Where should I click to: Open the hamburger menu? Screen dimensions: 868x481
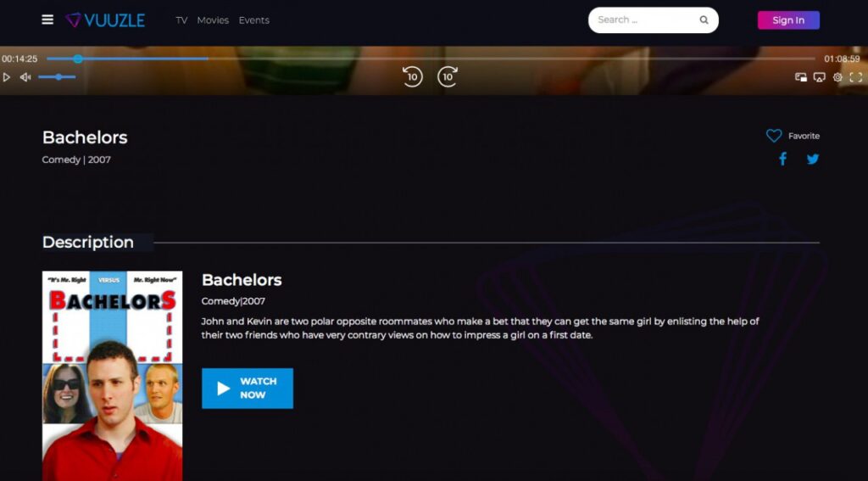coord(47,20)
